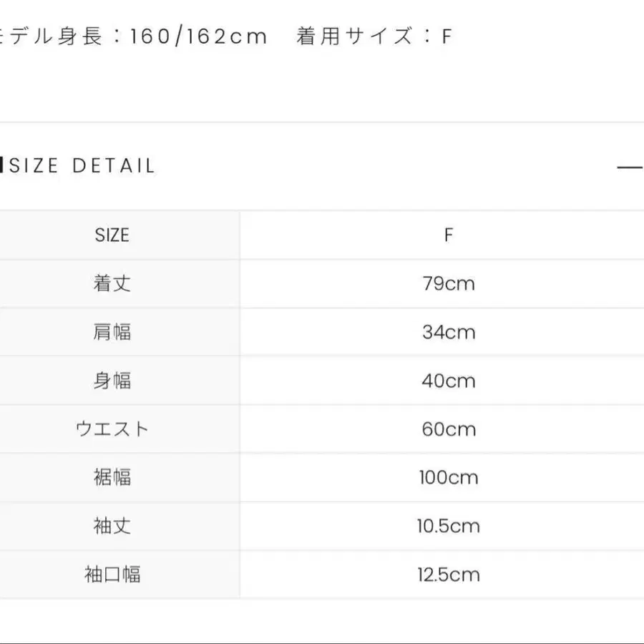Image resolution: width=644 pixels, height=644 pixels.
Task: Click the 40cm body width value
Action: coord(449,381)
